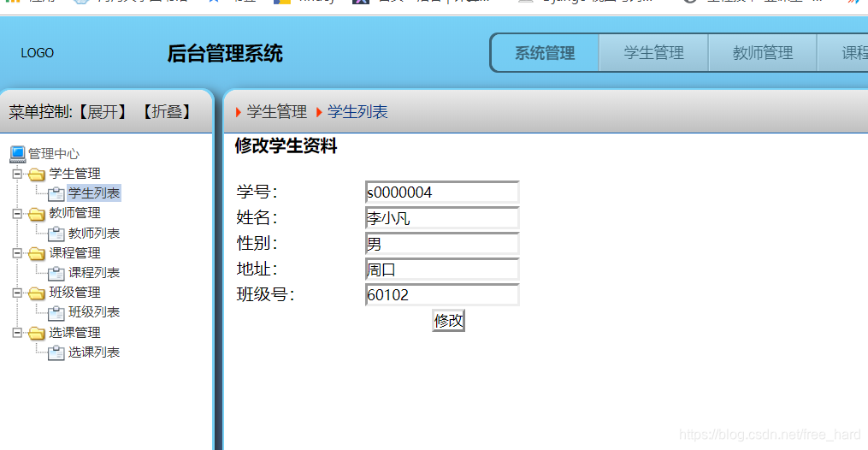This screenshot has width=868, height=450.
Task: Click the 学生列表 breadcrumb link
Action: (x=357, y=112)
